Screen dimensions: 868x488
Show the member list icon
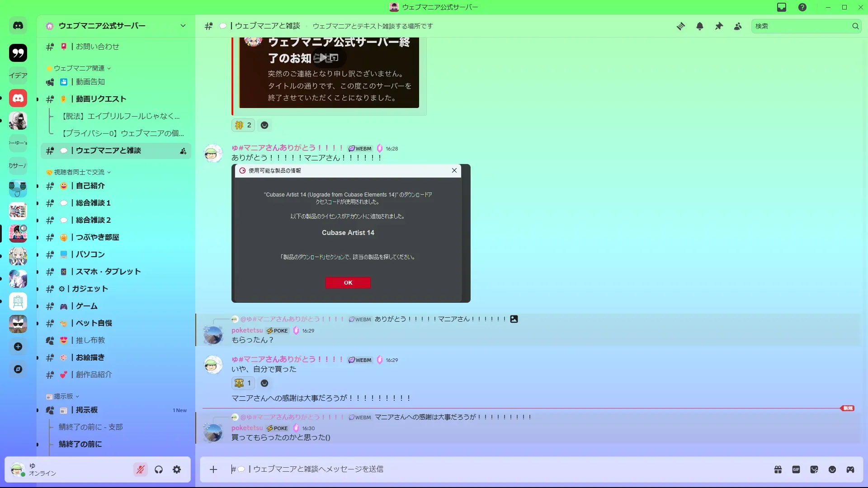coord(738,26)
